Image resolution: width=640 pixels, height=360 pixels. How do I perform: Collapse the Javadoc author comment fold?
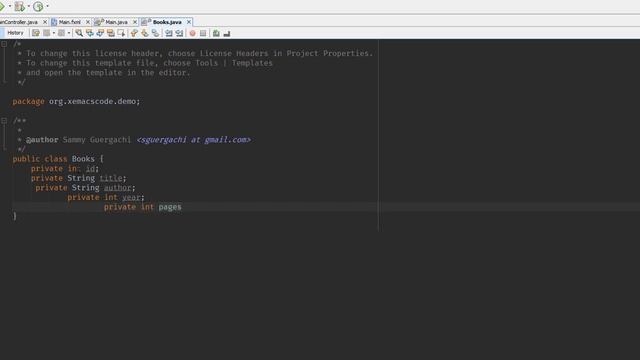[x=4, y=120]
